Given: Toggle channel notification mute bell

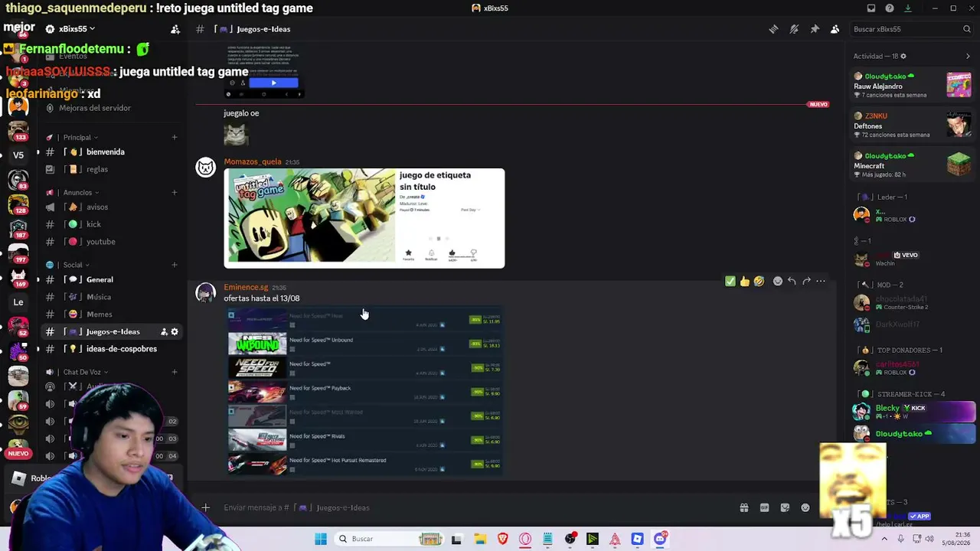Looking at the screenshot, I should 794,29.
